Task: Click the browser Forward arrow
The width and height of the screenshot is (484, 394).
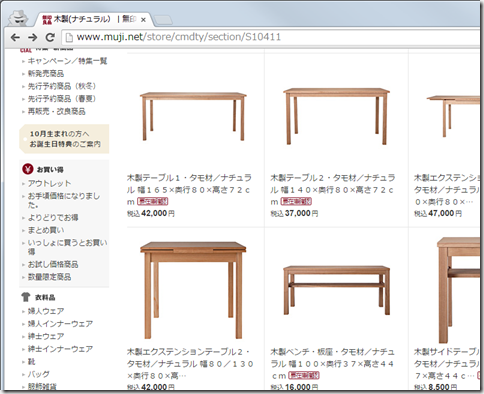Action: [32, 37]
